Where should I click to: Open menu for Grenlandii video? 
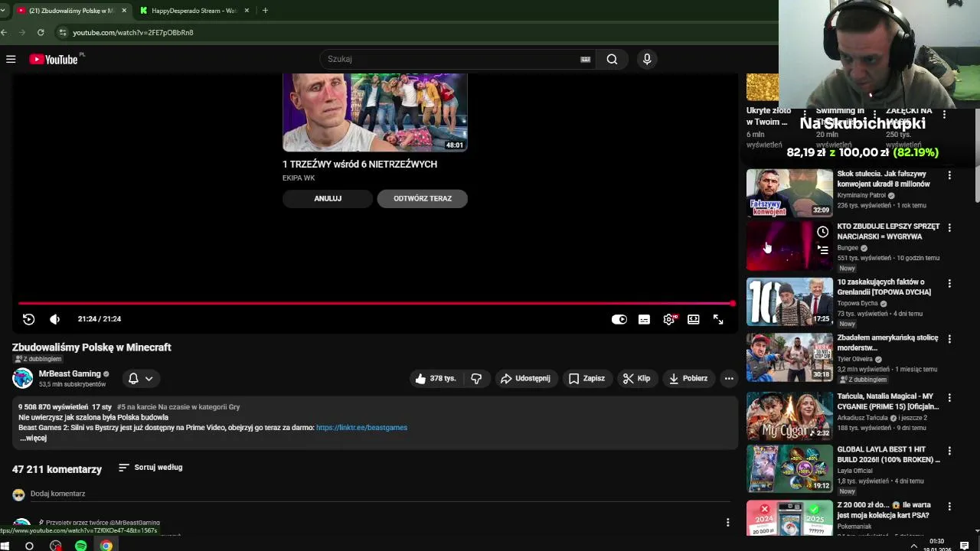pos(949,284)
